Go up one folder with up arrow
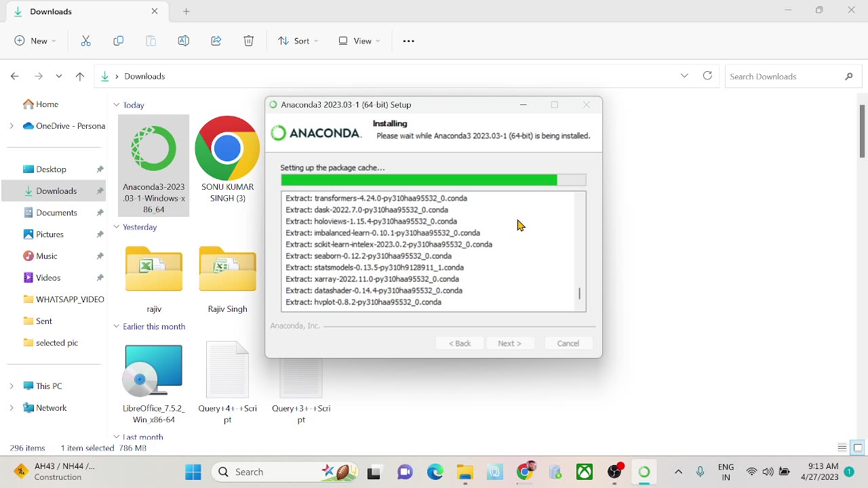 (80, 76)
